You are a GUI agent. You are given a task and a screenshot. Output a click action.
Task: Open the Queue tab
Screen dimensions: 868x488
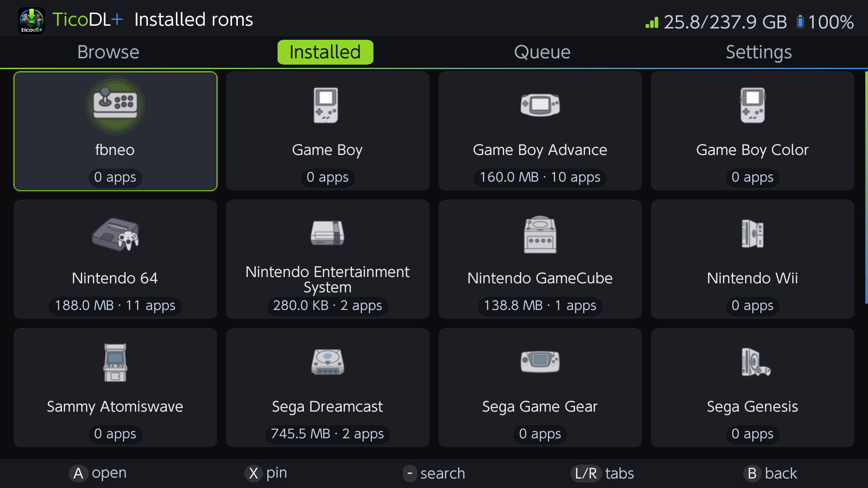coord(542,52)
